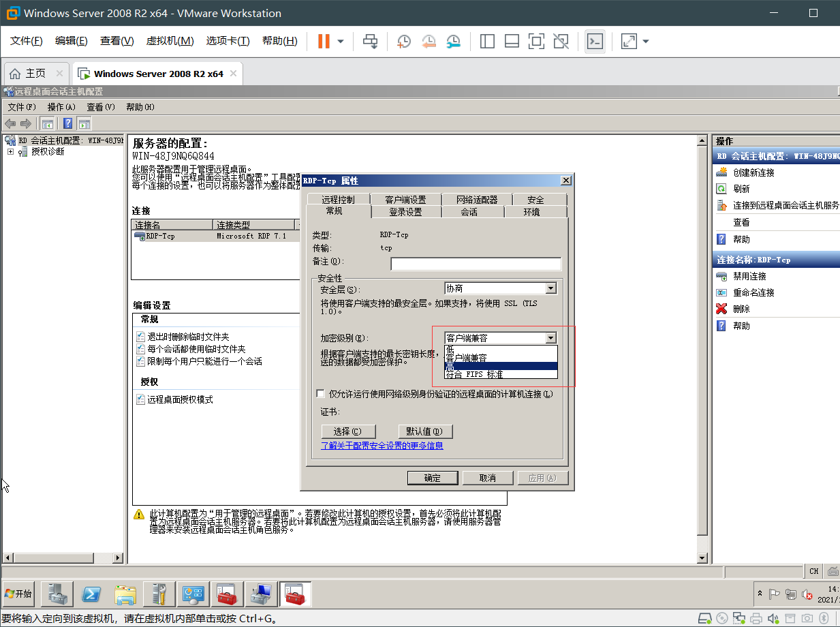Expand the 授权诊断 tree node
Screen dimensions: 840x627
[10, 151]
